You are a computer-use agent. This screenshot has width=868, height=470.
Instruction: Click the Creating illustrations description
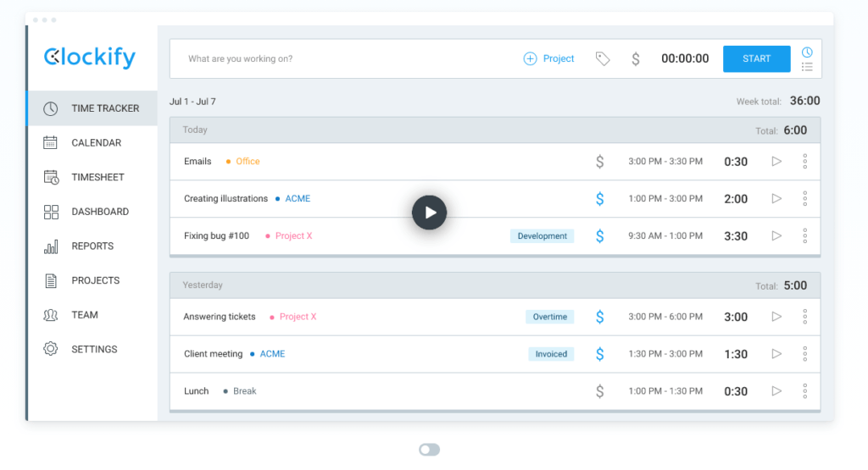[x=225, y=198]
